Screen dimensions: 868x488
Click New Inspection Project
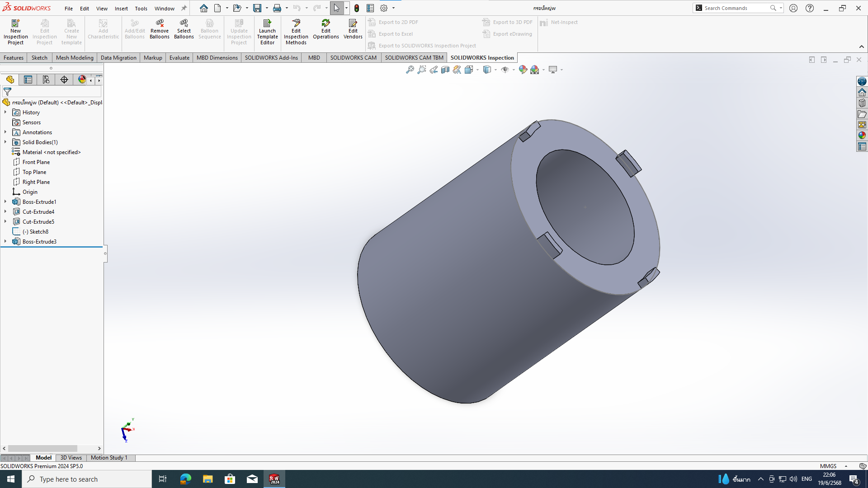pyautogui.click(x=15, y=32)
